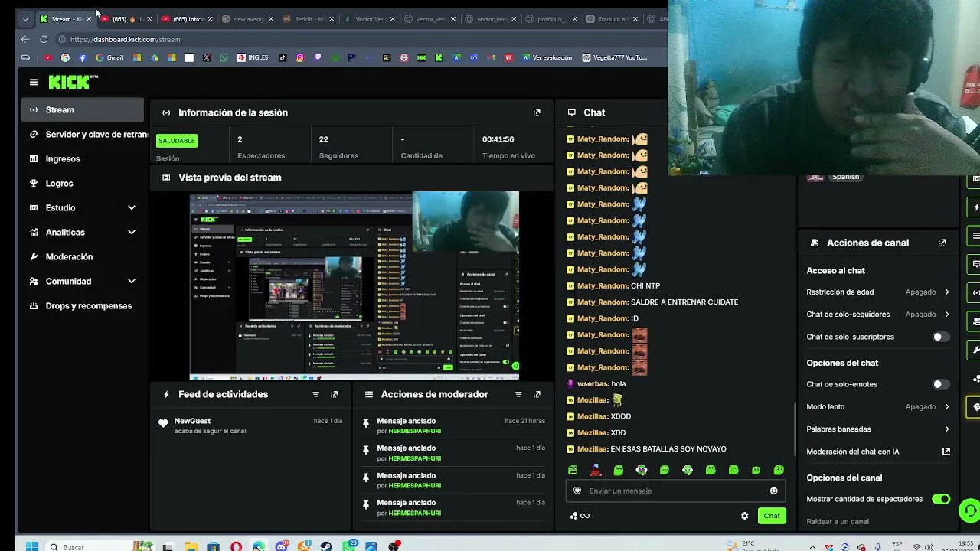980x551 pixels.
Task: Click the wserbas username in chat
Action: (593, 384)
